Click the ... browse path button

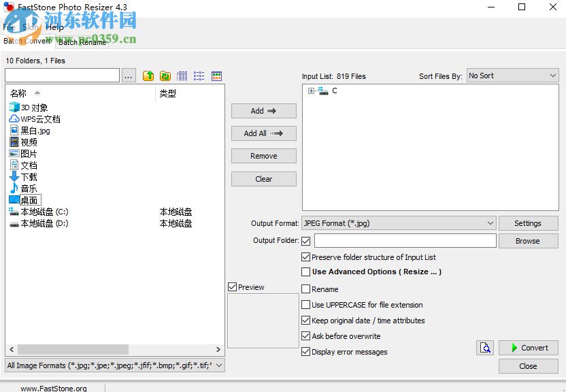coord(129,76)
